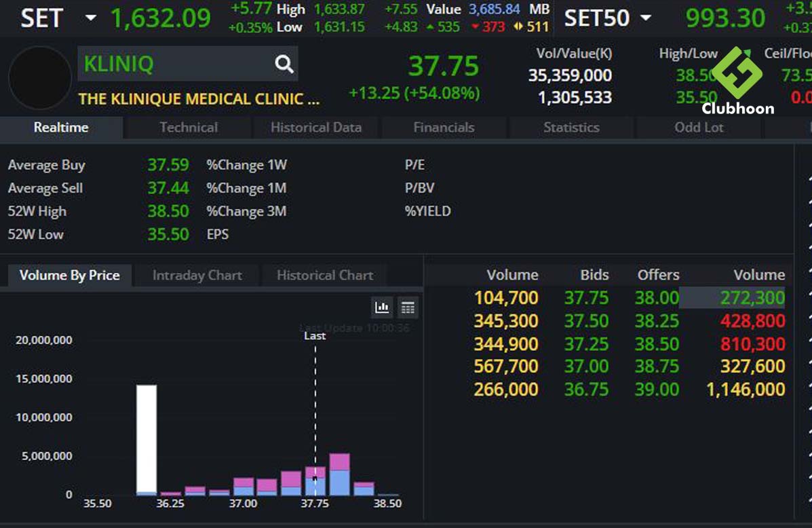Click the P/E label
The width and height of the screenshot is (812, 528).
[414, 165]
